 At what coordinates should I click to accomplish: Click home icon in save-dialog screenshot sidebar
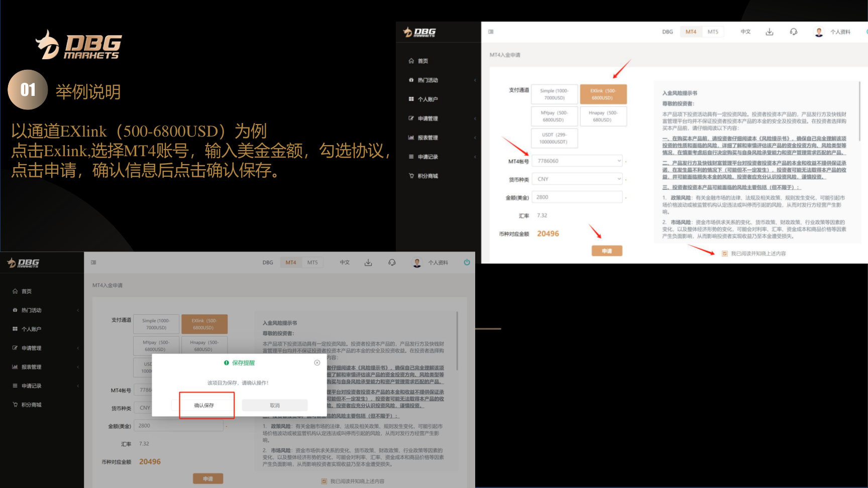[15, 291]
